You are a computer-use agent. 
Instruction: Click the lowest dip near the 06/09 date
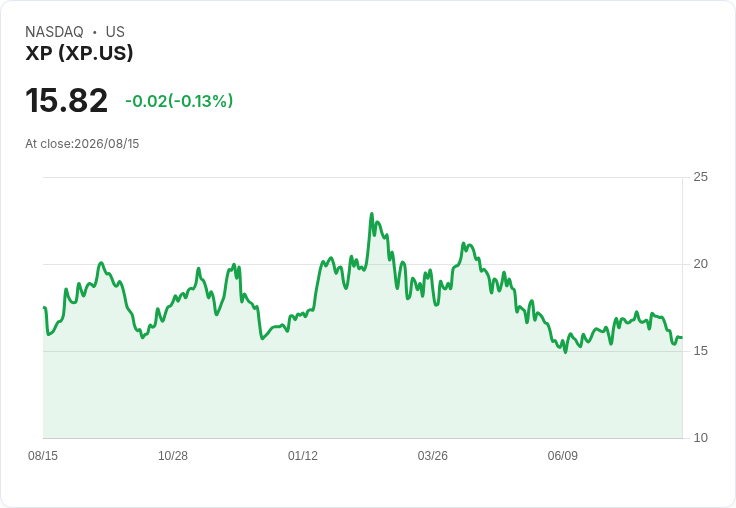click(x=565, y=352)
